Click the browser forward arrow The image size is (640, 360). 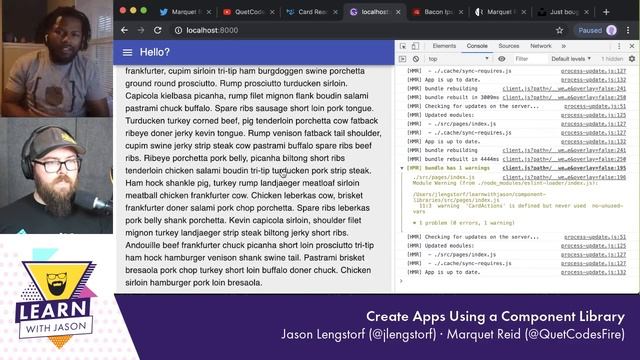coord(141,30)
